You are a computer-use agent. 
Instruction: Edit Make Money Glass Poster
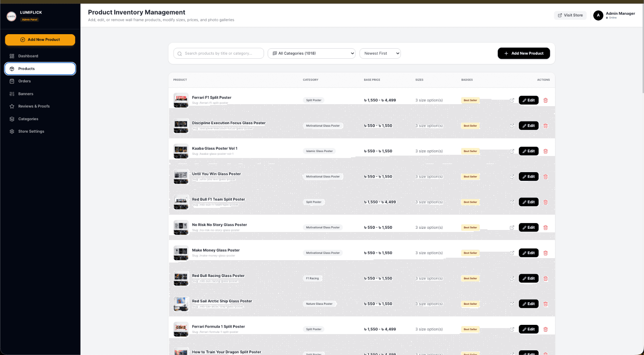click(528, 253)
